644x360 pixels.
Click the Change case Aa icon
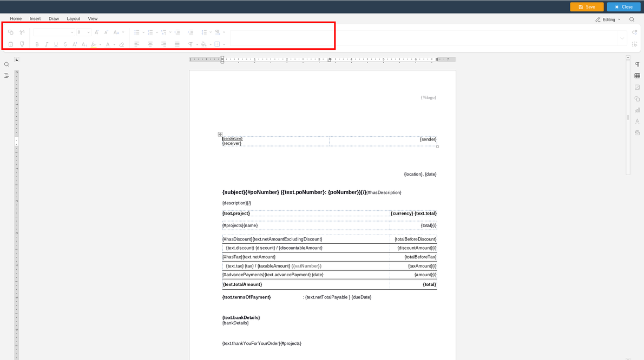click(116, 32)
